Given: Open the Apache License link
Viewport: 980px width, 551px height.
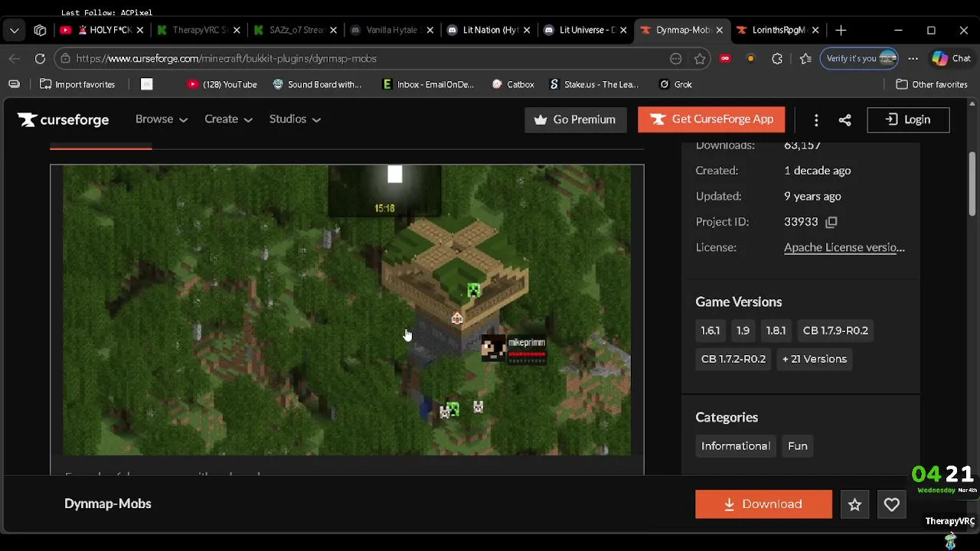Looking at the screenshot, I should pos(844,247).
